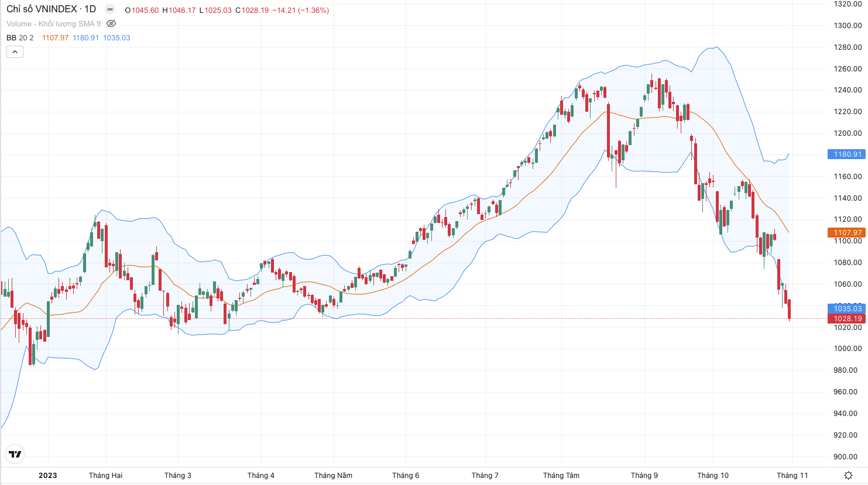Screen dimensions: 868x485
Task: Click the 1000.00 price scale label
Action: coord(848,348)
